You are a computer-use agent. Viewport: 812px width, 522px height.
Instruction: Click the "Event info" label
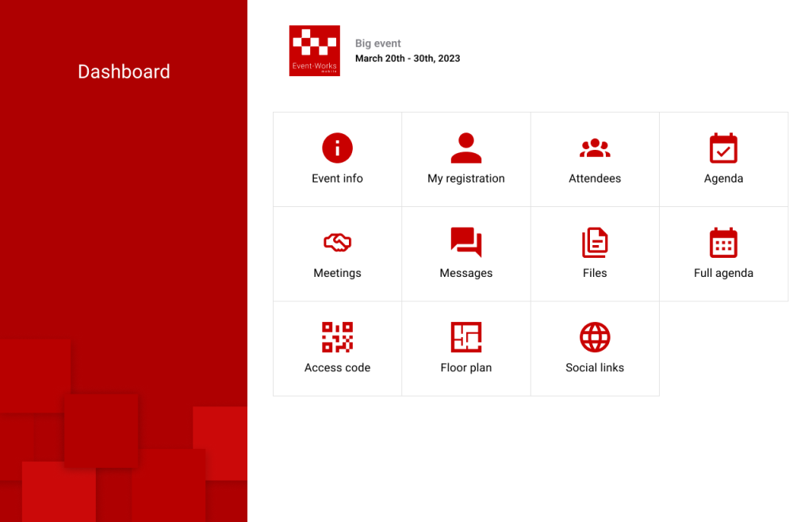[x=337, y=178]
